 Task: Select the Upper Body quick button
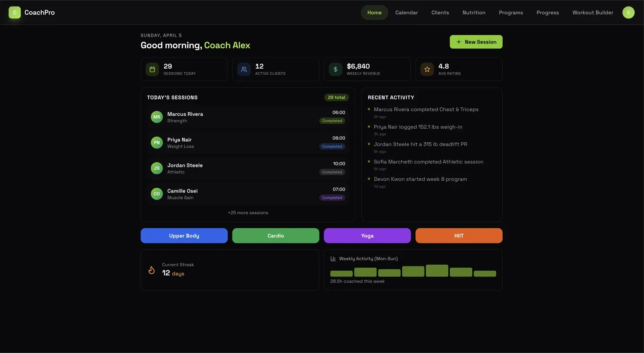point(184,236)
